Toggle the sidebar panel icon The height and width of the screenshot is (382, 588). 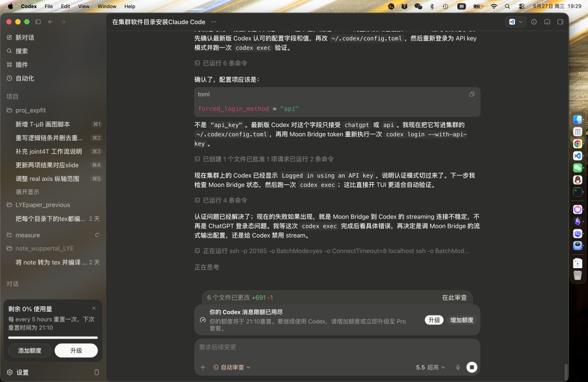click(38, 22)
